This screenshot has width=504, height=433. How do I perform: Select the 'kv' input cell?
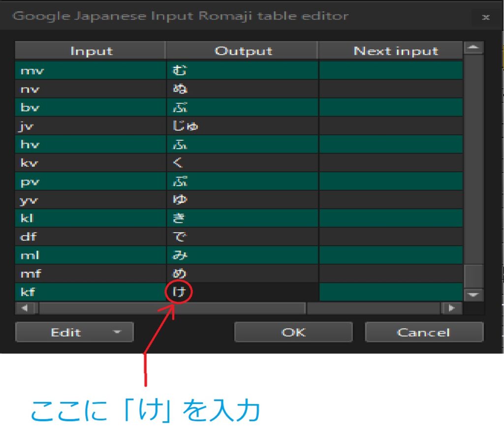pos(91,163)
